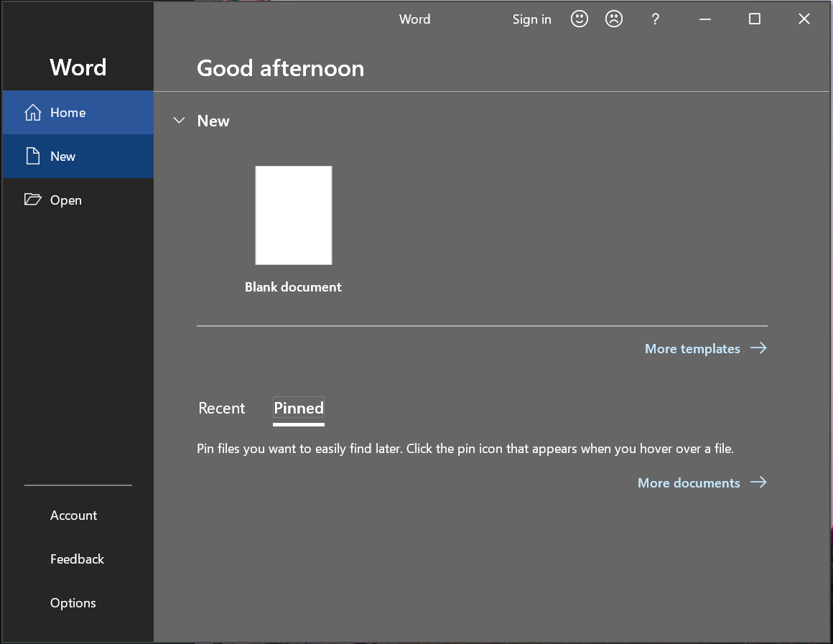Click Sign in at the top
This screenshot has height=644, width=833.
tap(532, 19)
